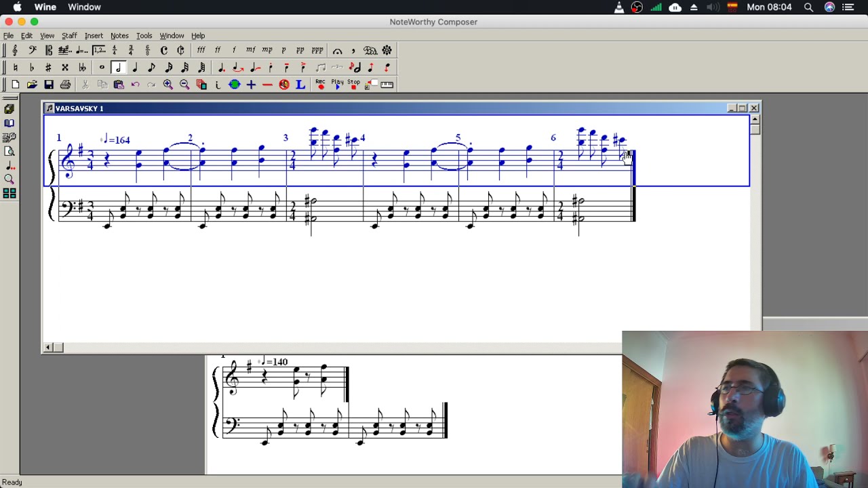Insert a bass clef from the toolbar
The height and width of the screenshot is (488, 868).
tap(32, 50)
